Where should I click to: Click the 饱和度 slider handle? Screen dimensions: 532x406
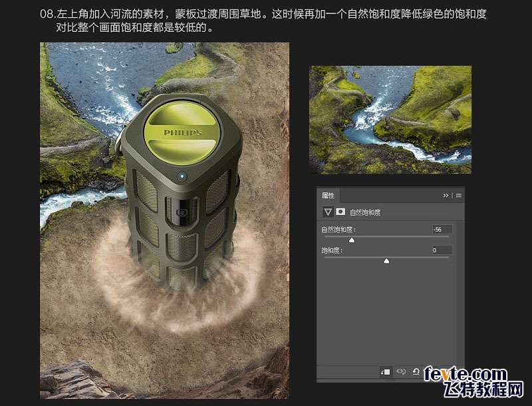pyautogui.click(x=386, y=261)
